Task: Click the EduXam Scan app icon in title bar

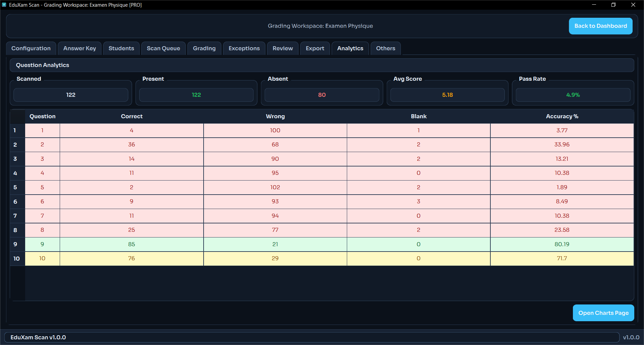Action: pyautogui.click(x=4, y=5)
